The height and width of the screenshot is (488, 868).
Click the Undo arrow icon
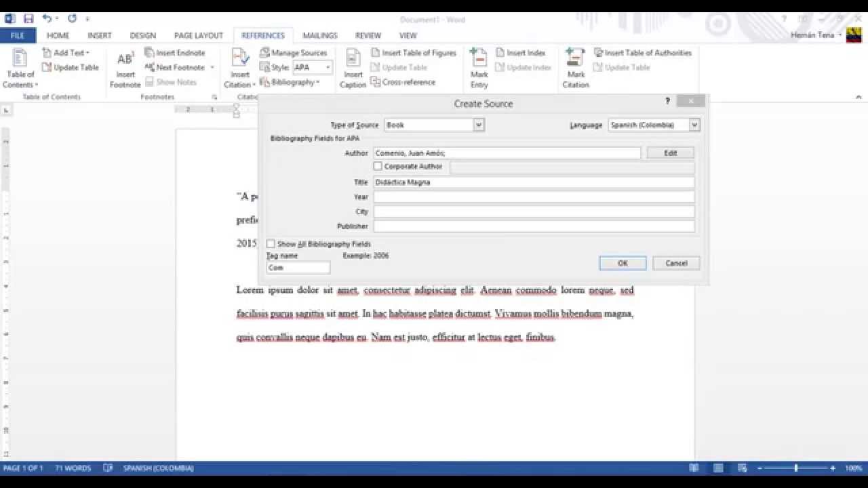coord(47,19)
